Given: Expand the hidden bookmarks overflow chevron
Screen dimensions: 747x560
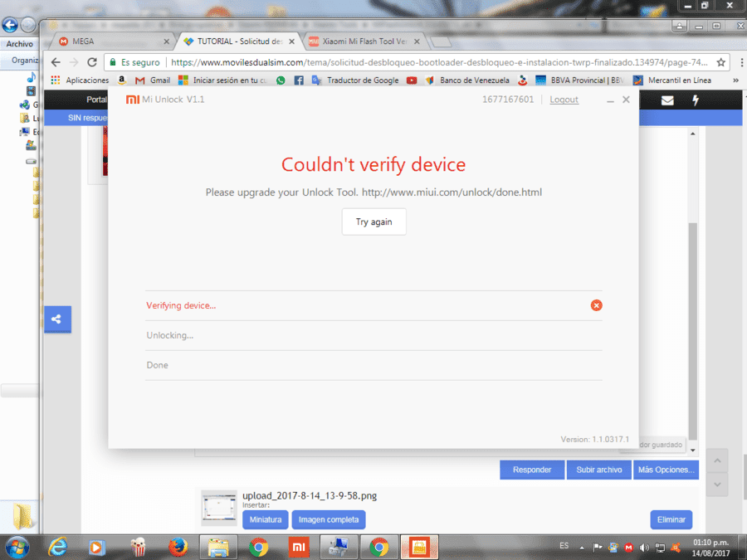Looking at the screenshot, I should [x=735, y=80].
